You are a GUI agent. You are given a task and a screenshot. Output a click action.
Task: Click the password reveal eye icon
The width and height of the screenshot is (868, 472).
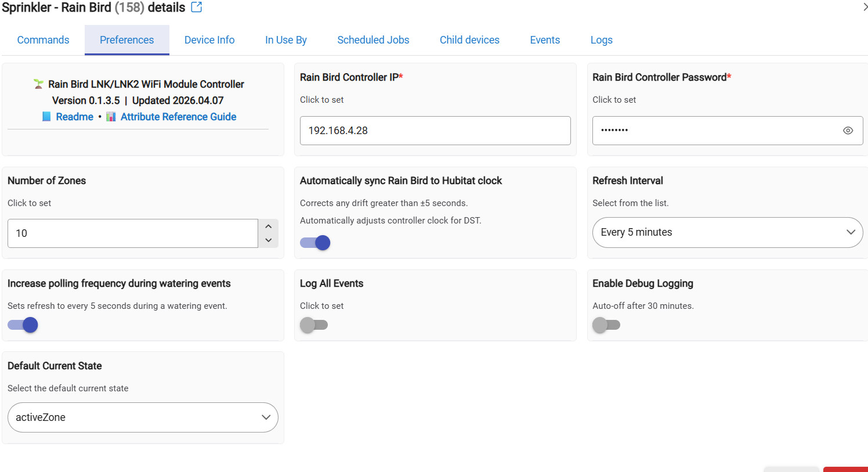point(848,131)
